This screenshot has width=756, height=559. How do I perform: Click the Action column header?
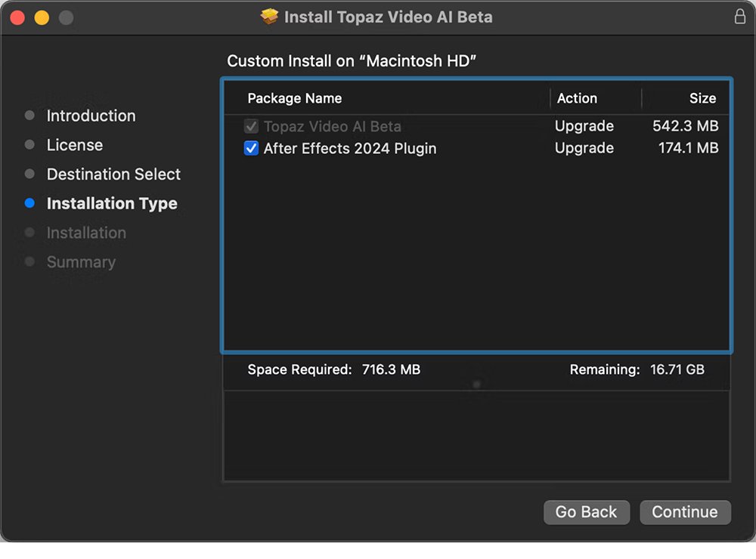(x=577, y=98)
